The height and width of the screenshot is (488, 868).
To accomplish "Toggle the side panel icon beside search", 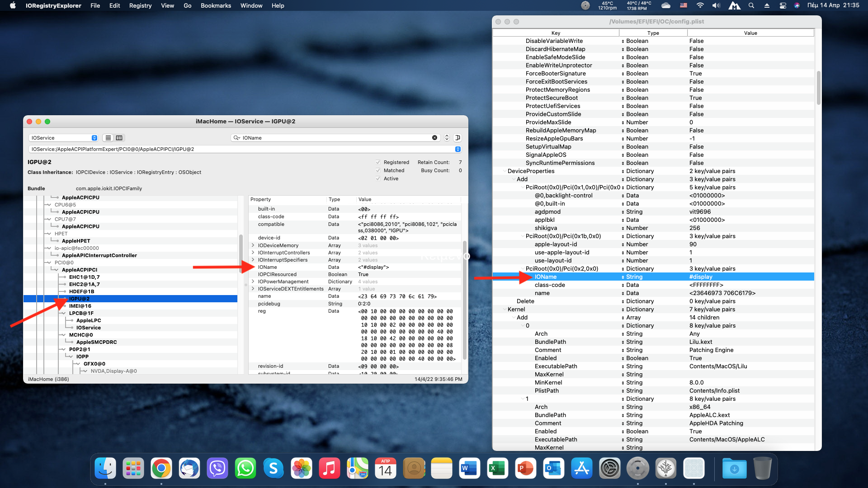I will click(458, 138).
